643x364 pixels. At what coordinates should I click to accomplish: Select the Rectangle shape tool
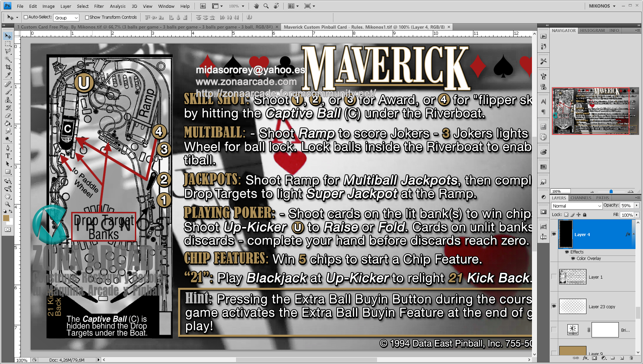click(7, 171)
